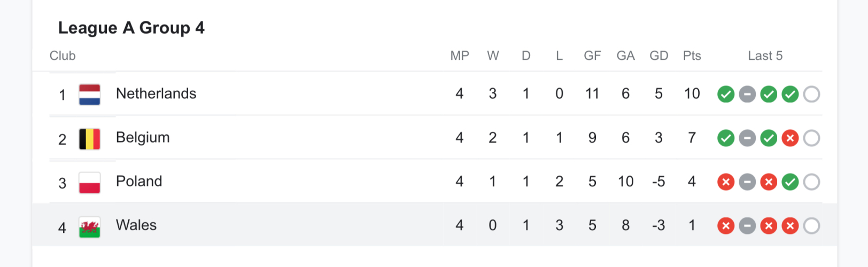Click the Belgium flag icon
Viewport: 868px width, 267px height.
pyautogui.click(x=89, y=138)
